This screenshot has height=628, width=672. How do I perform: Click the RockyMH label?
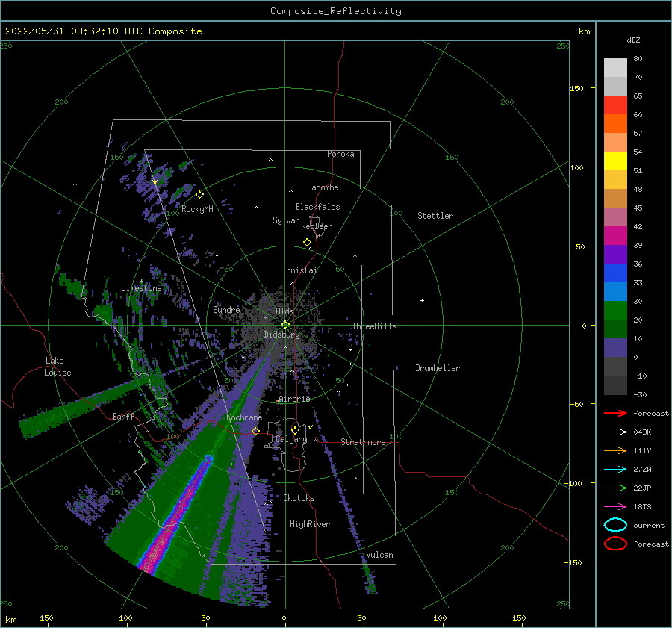(x=197, y=209)
